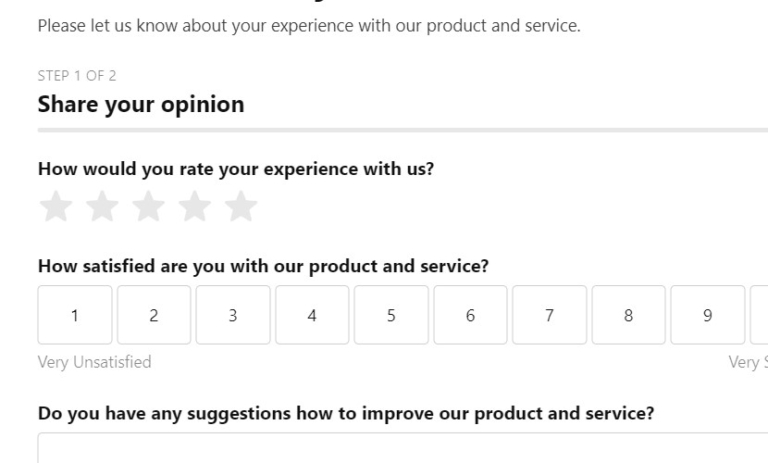Click the Very Unsatisfied label
768x463 pixels.
pos(94,362)
